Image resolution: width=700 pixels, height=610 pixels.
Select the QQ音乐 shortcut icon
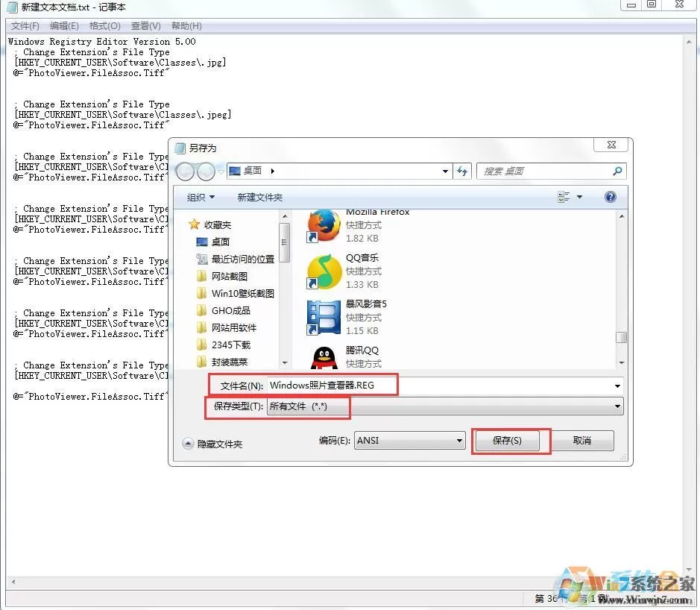pyautogui.click(x=324, y=271)
